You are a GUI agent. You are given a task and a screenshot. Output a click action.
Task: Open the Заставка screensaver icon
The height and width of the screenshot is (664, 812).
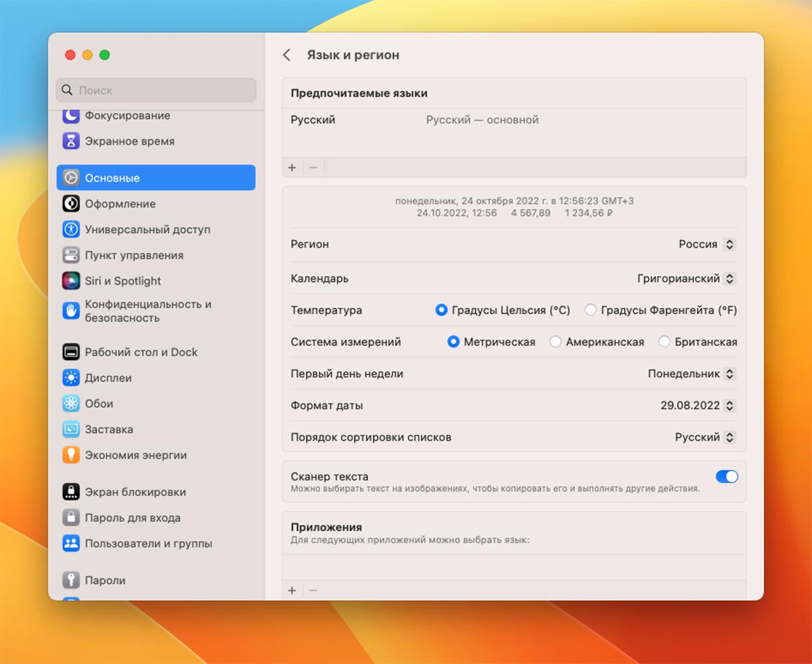pos(71,429)
